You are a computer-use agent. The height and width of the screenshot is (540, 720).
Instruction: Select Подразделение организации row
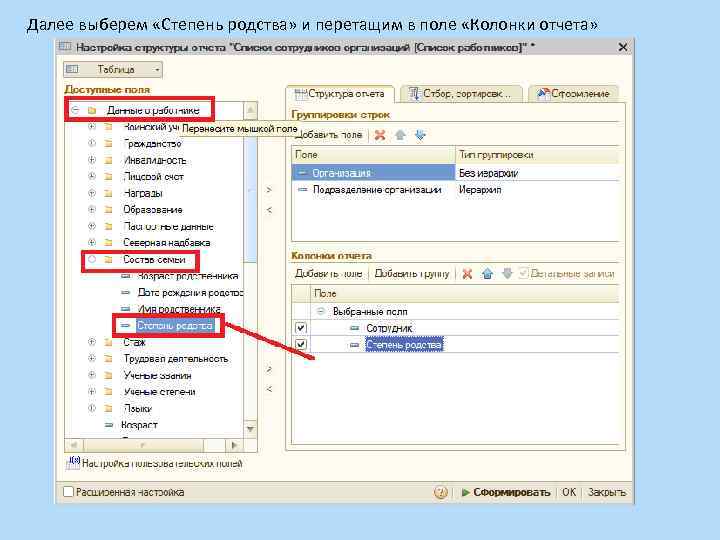tap(373, 190)
